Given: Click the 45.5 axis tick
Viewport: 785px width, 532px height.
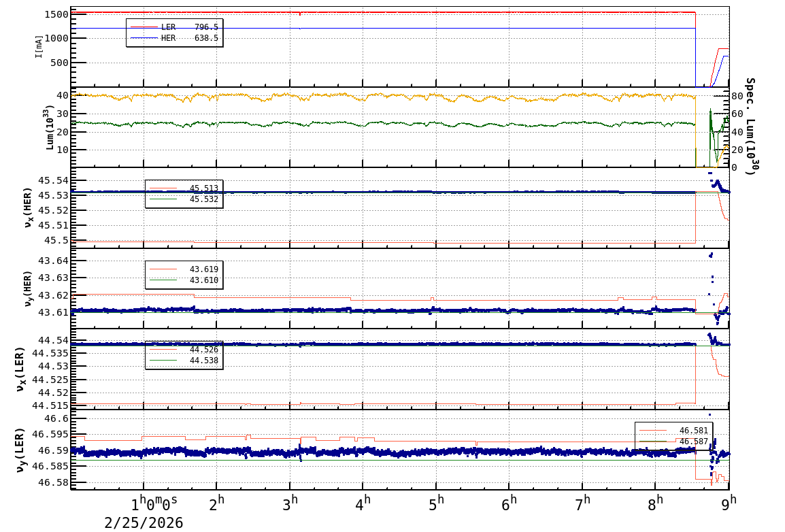Looking at the screenshot, I should pyautogui.click(x=56, y=240).
